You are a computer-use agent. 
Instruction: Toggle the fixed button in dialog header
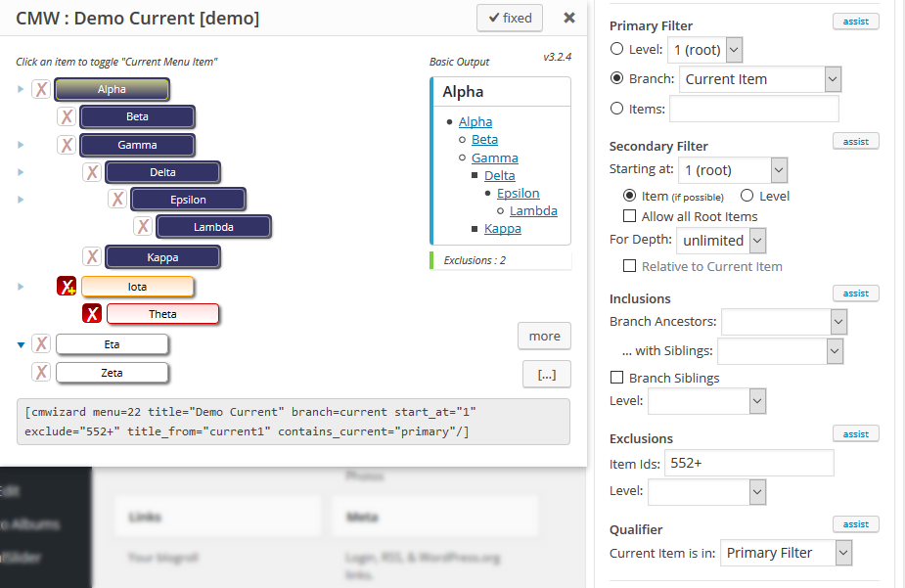tap(510, 18)
